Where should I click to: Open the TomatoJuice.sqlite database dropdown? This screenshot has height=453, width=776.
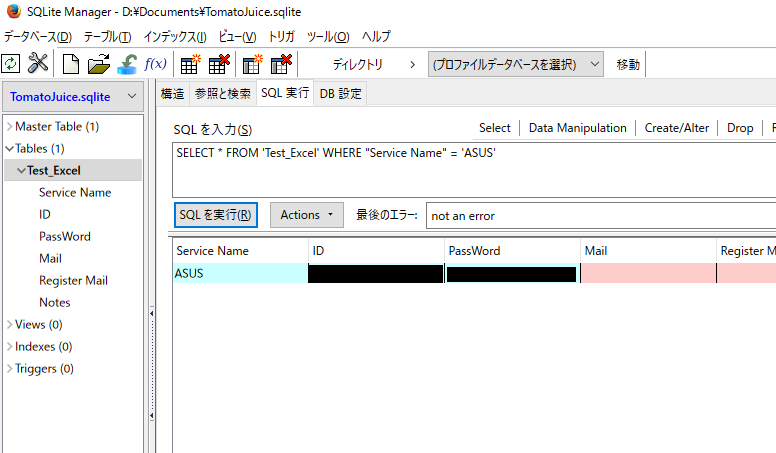(74, 96)
